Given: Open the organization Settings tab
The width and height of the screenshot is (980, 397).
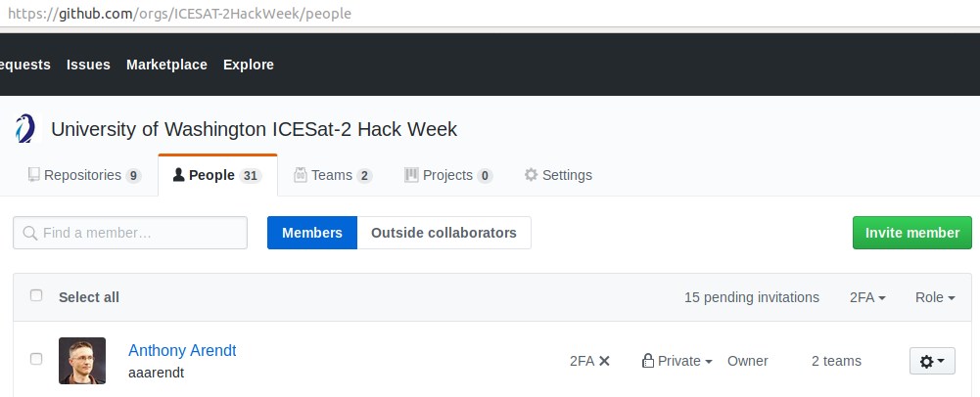Looking at the screenshot, I should tap(558, 176).
